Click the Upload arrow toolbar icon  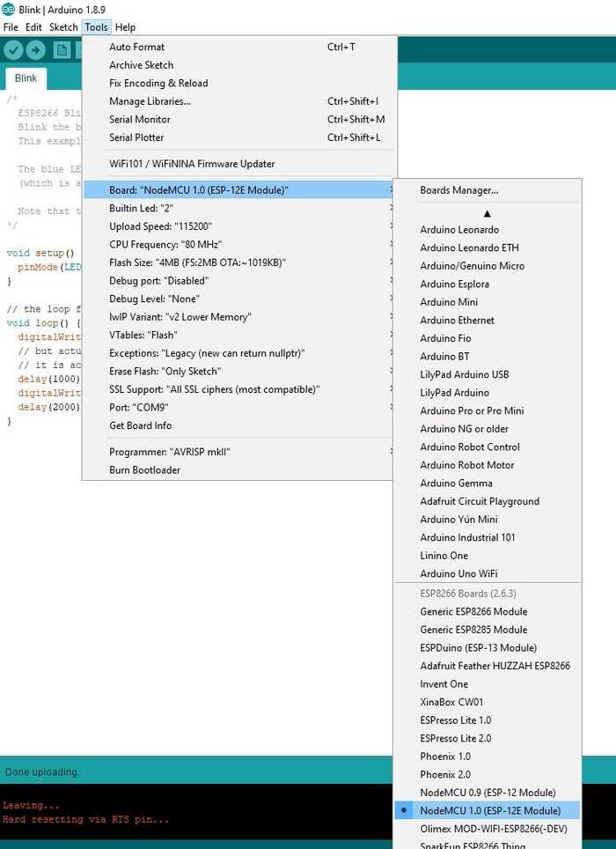tap(36, 50)
